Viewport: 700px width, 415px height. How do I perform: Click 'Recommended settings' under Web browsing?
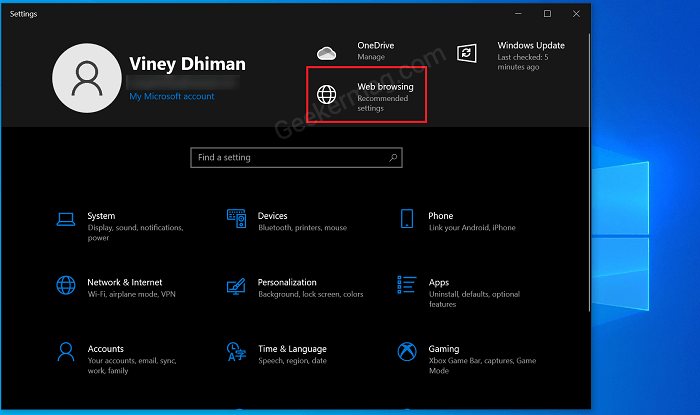pos(383,104)
